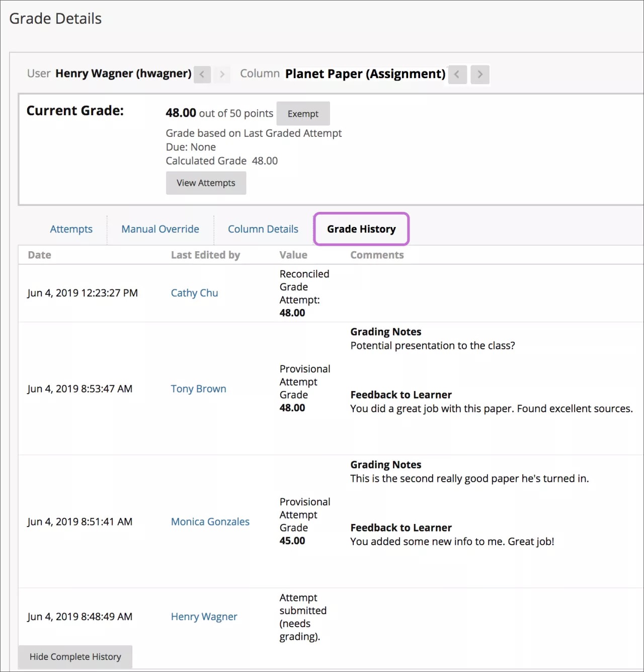The image size is (644, 672).
Task: Open Cathy Chu's user link
Action: [194, 292]
